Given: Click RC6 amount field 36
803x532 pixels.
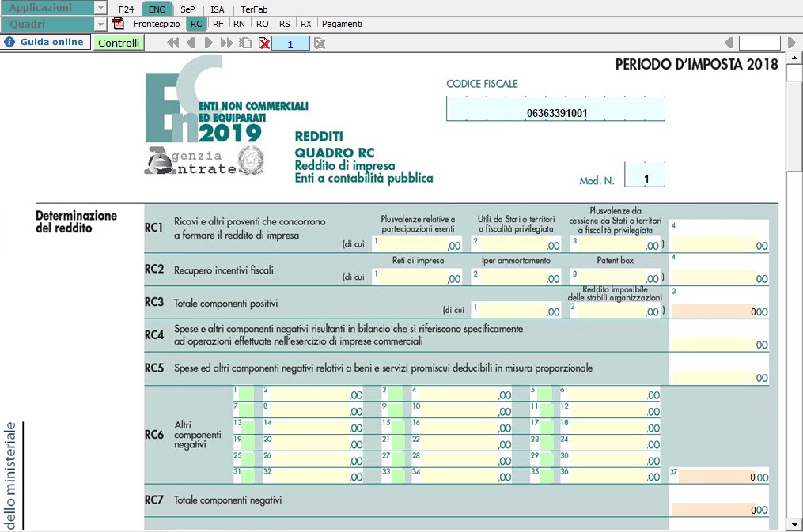Looking at the screenshot, I should tap(610, 476).
